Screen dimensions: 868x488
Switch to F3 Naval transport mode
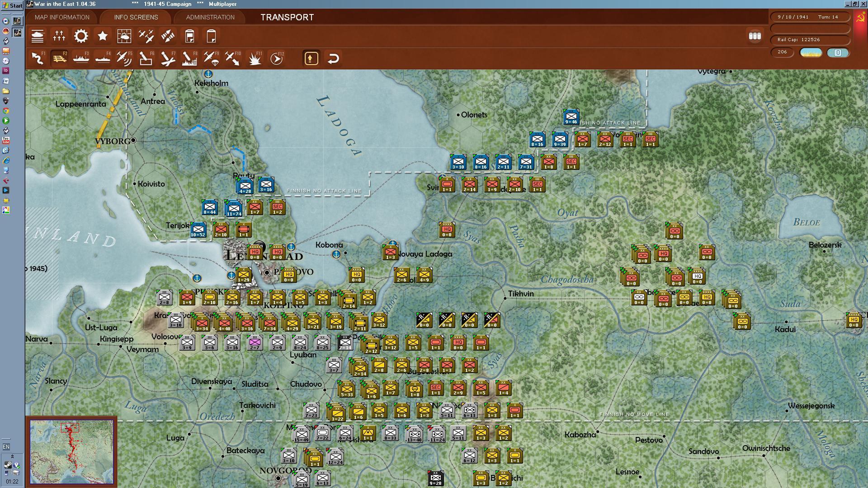pos(81,58)
